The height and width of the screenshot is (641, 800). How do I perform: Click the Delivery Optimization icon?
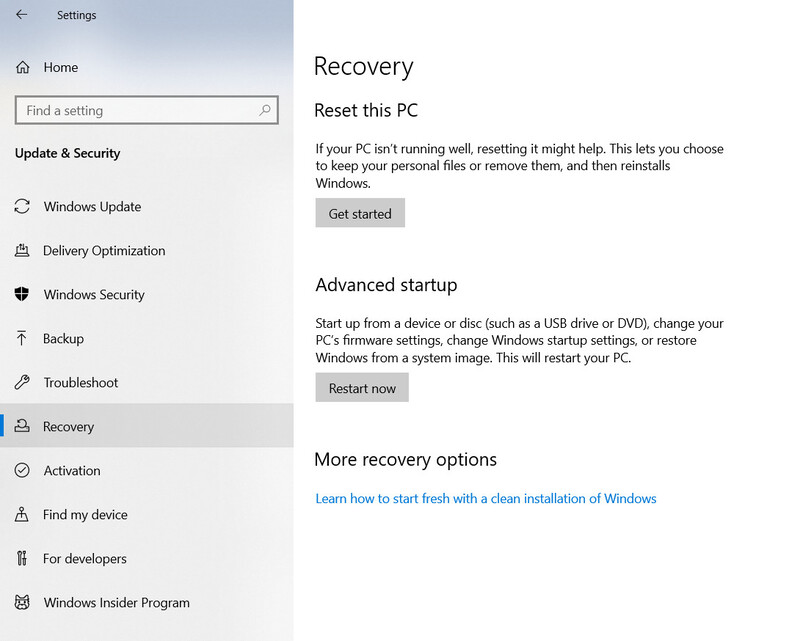point(22,250)
